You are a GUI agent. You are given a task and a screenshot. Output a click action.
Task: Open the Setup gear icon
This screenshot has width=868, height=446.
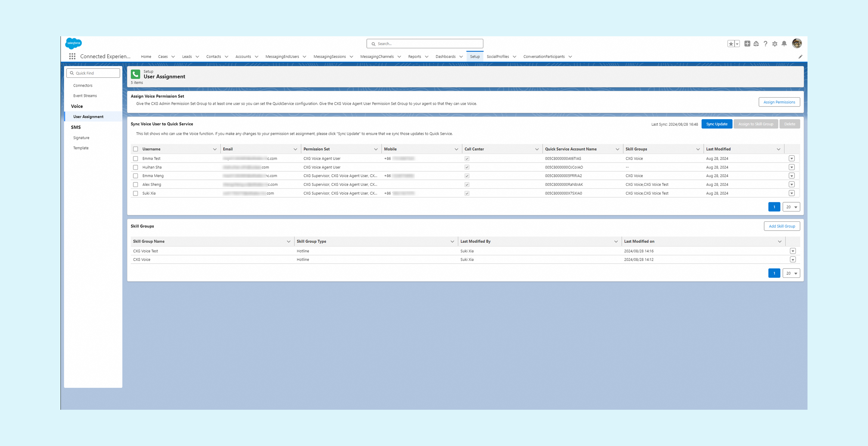coord(775,44)
